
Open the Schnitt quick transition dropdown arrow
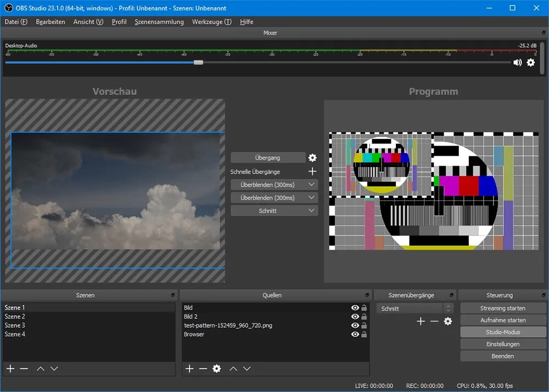[x=311, y=211]
